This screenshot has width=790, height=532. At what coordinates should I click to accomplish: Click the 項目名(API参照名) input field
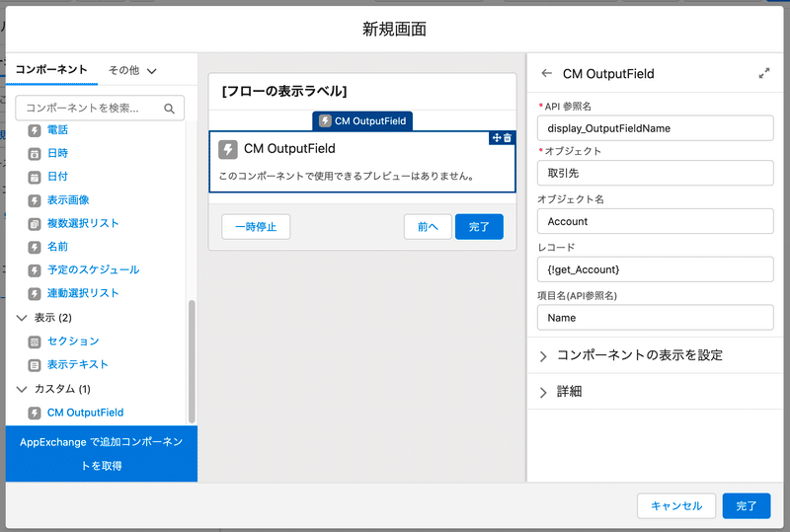tap(655, 318)
